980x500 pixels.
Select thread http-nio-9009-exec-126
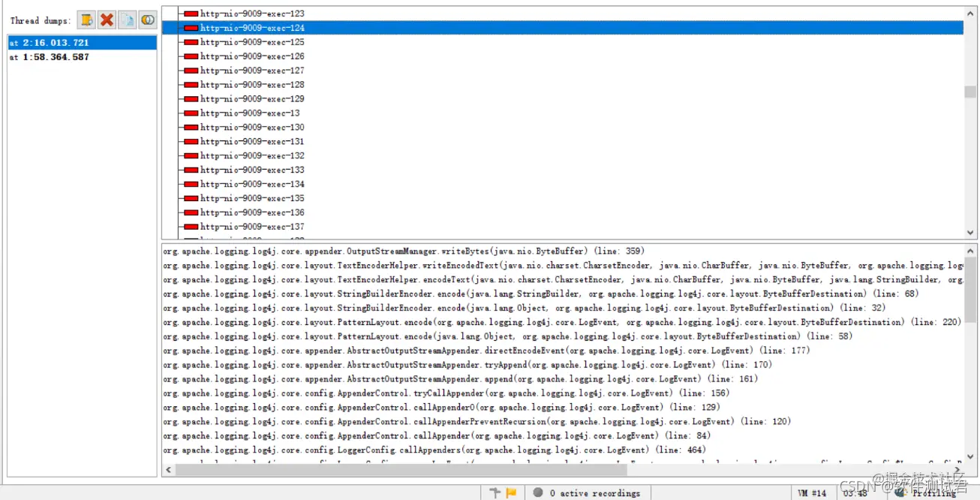[252, 56]
